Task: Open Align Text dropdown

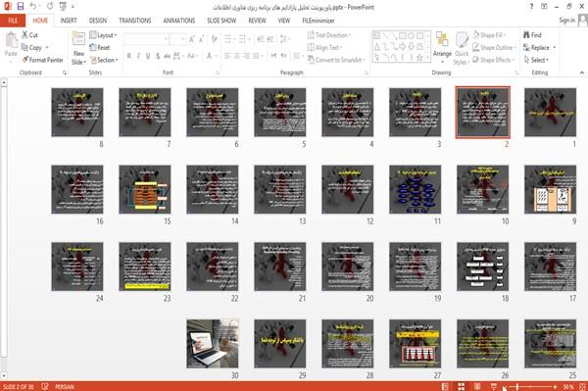Action: 324,47
